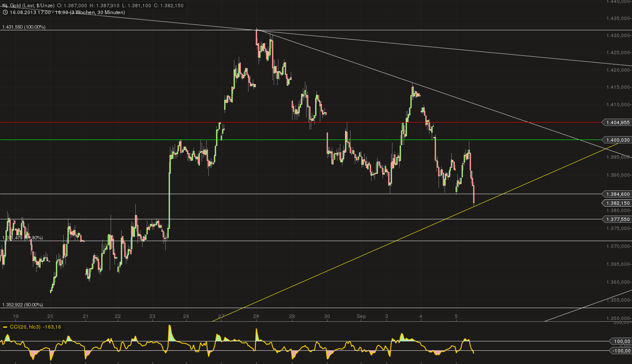Click the candlestick chart icon beside Gold
The height and width of the screenshot is (364, 632).
point(5,5)
